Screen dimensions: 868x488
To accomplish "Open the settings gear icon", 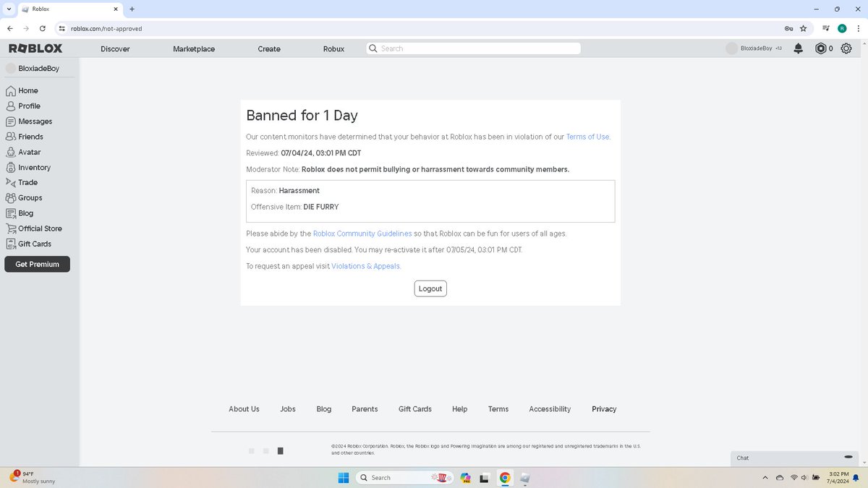I will tap(846, 48).
